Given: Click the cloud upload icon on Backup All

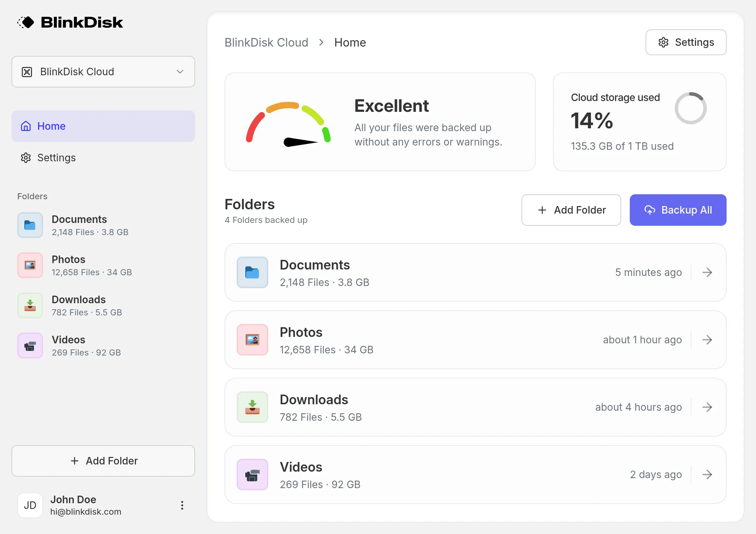Looking at the screenshot, I should point(650,210).
